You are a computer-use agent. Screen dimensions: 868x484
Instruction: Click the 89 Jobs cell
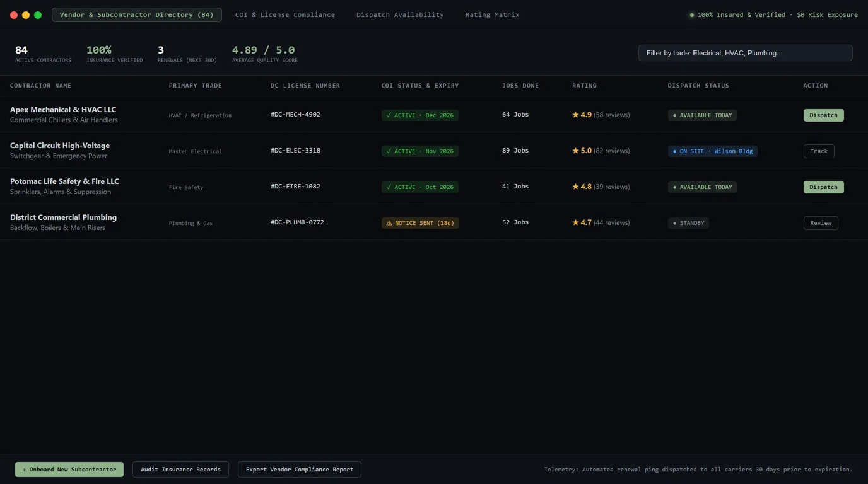(x=515, y=151)
